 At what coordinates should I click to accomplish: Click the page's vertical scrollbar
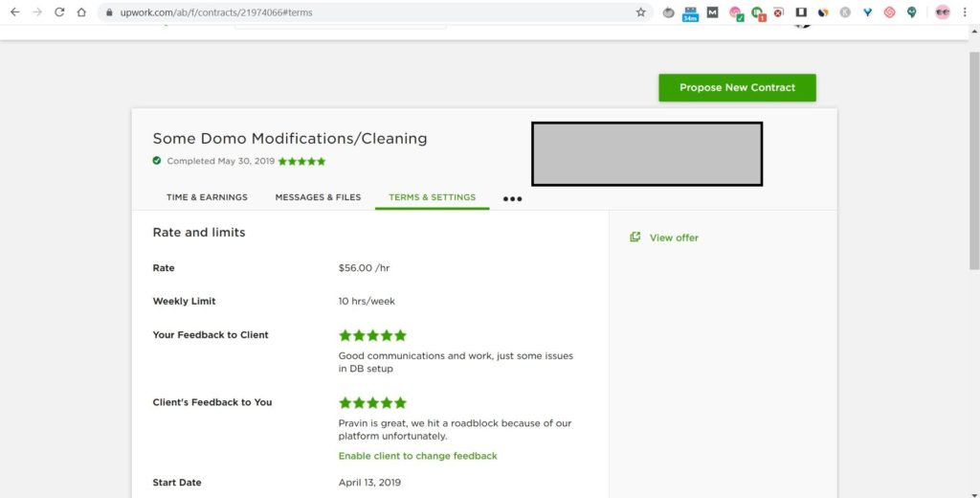[x=973, y=144]
